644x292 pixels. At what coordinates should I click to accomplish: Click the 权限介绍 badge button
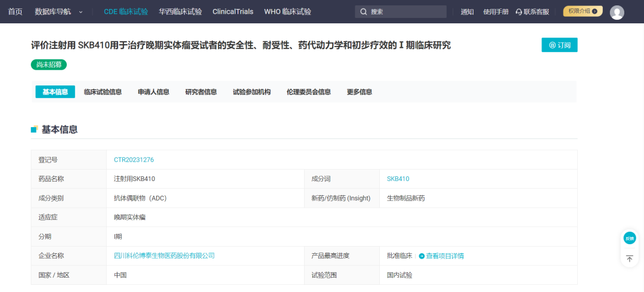(x=583, y=11)
